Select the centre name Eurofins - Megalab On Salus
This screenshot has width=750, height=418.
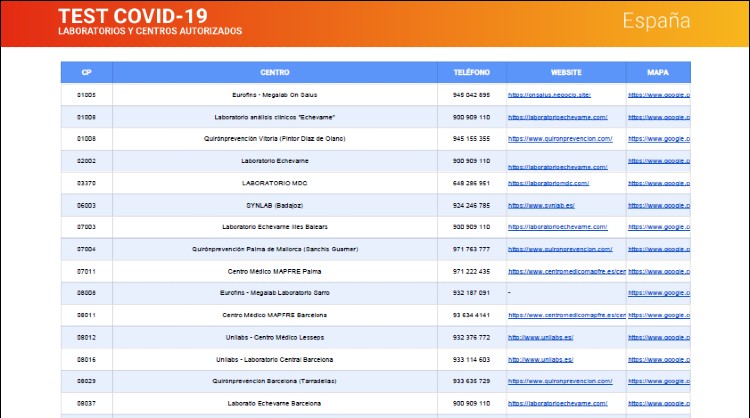[275, 95]
